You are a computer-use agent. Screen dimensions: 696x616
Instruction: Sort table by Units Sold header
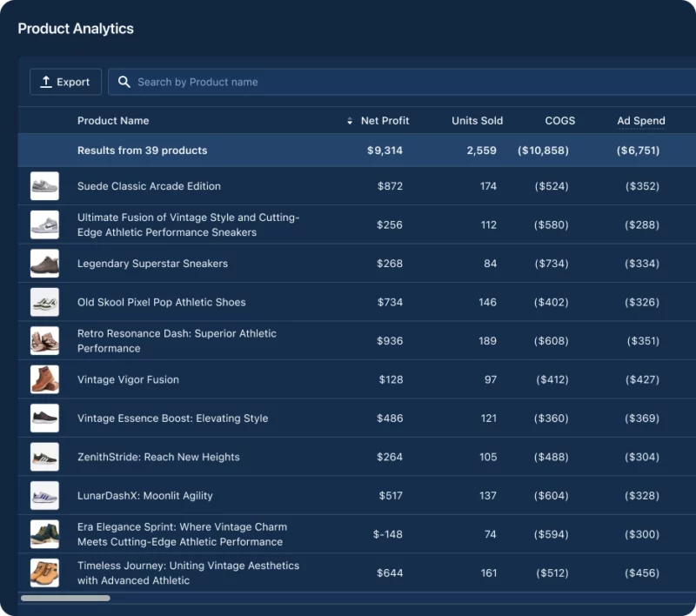click(x=477, y=121)
